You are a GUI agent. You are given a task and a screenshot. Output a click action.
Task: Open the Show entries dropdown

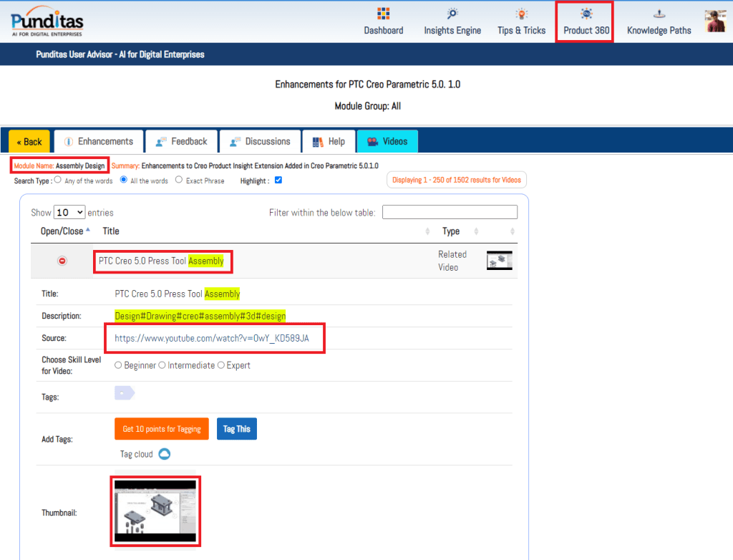[x=69, y=212]
